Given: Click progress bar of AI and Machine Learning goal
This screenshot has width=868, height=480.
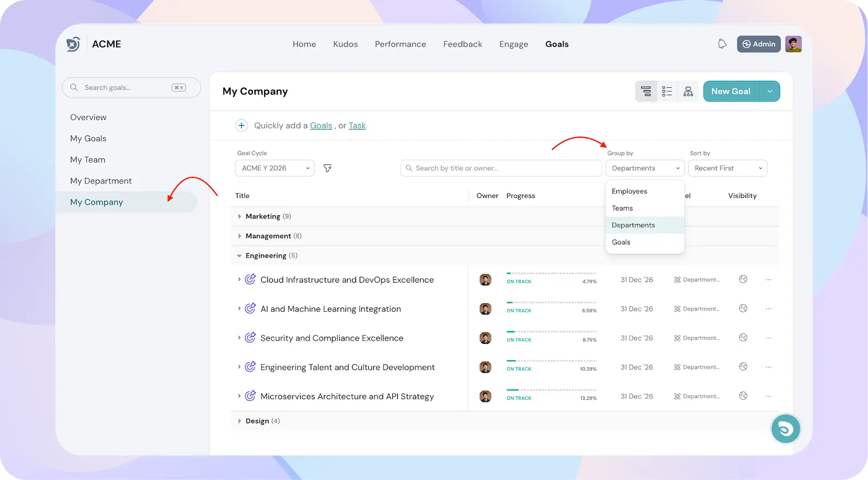Looking at the screenshot, I should tap(551, 303).
